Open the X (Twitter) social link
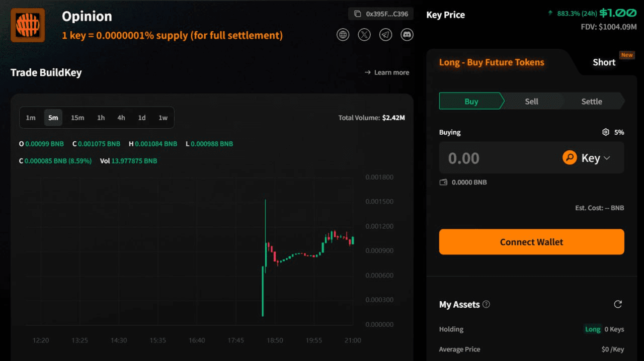This screenshot has width=644, height=361. pos(364,35)
